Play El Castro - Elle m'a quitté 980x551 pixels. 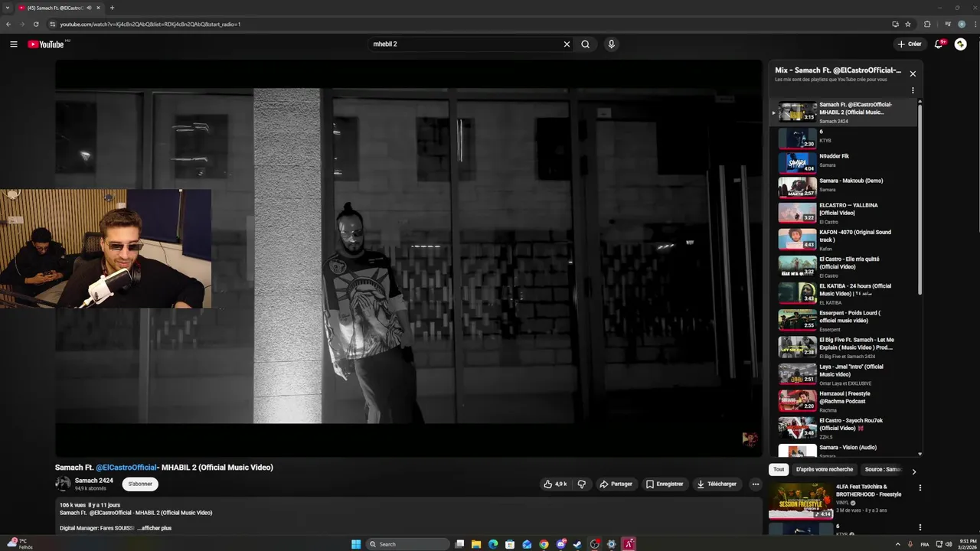[843, 266]
